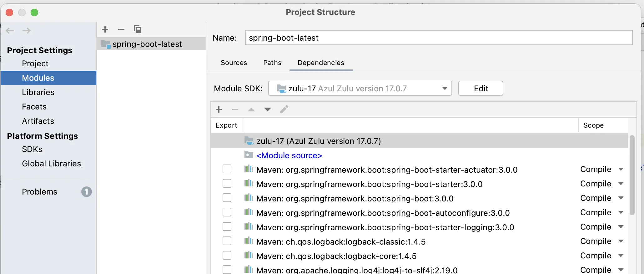This screenshot has width=644, height=274.
Task: Navigate back with the left arrow
Action: (x=10, y=31)
